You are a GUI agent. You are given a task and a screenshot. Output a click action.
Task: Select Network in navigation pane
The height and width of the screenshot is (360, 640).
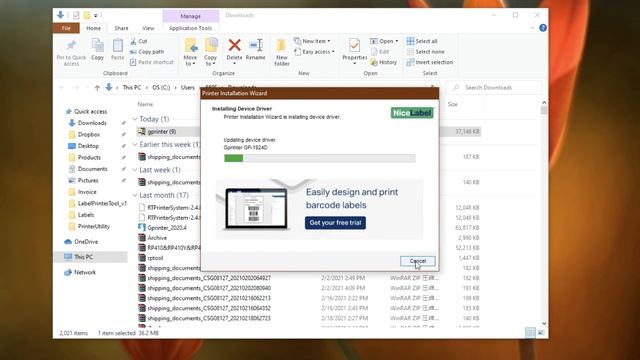click(85, 272)
